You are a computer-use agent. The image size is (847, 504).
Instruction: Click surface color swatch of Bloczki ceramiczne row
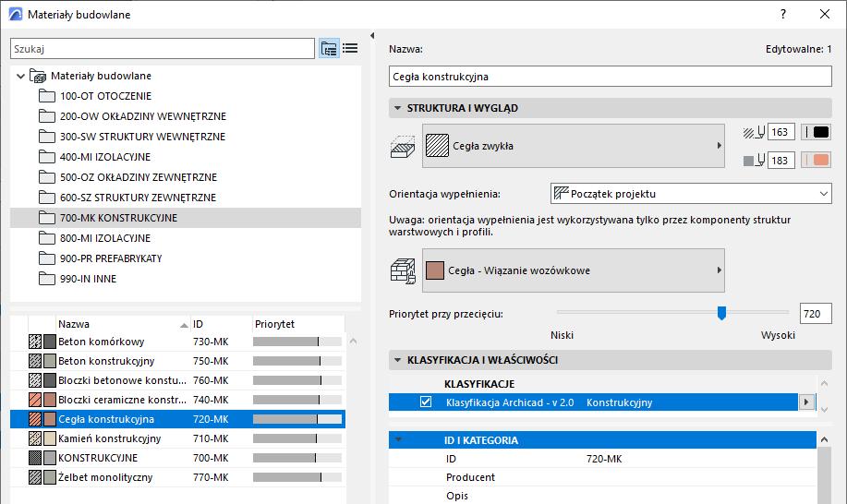pos(50,400)
